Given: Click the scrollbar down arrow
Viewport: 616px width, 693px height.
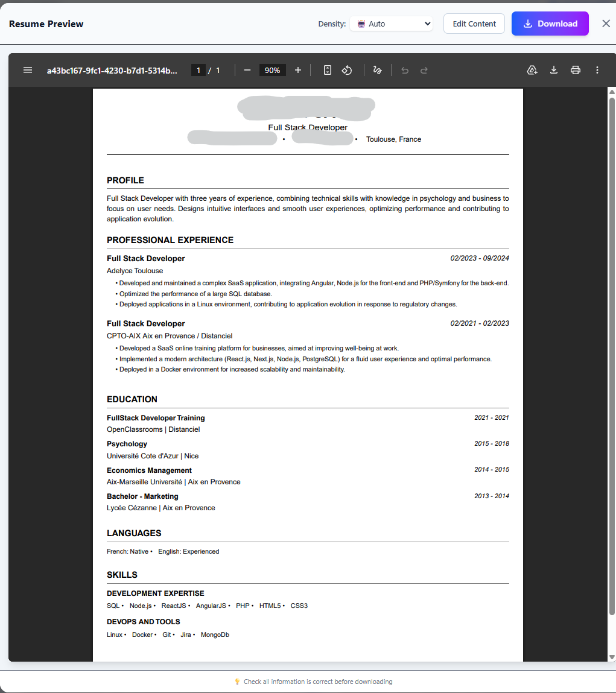Looking at the screenshot, I should tap(612, 657).
